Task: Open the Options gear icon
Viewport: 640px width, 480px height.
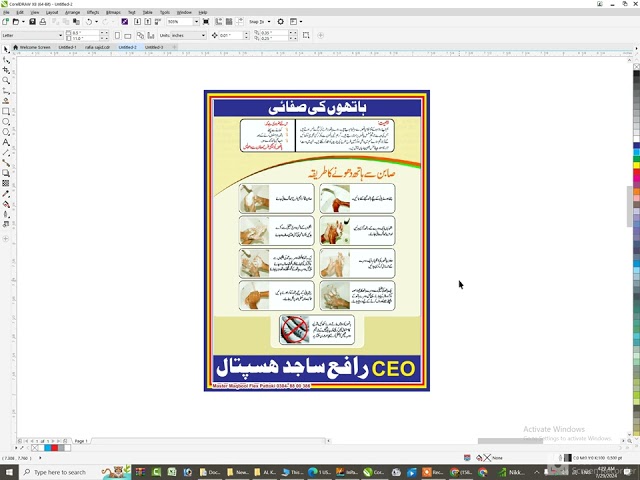Action: pos(280,22)
